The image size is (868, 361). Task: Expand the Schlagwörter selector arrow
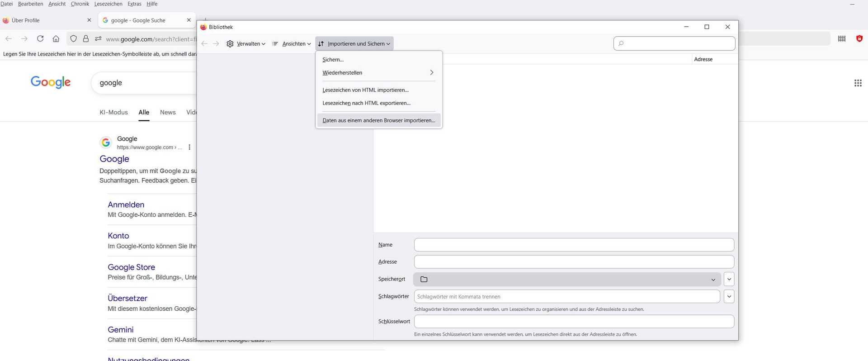pyautogui.click(x=729, y=297)
